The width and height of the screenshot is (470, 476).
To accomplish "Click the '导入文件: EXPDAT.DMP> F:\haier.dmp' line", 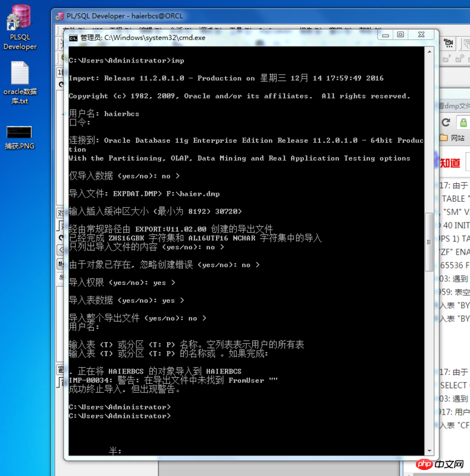I will tap(144, 194).
